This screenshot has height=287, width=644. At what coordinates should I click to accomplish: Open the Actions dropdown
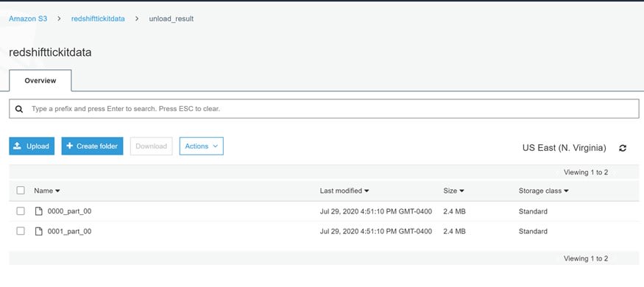(201, 146)
